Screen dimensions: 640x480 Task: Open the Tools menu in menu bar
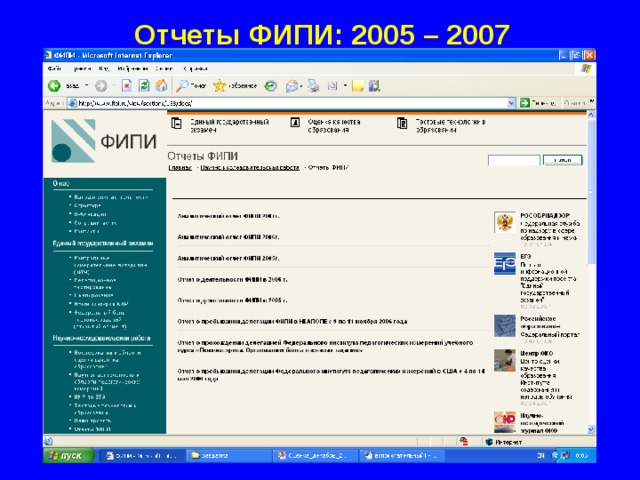164,69
